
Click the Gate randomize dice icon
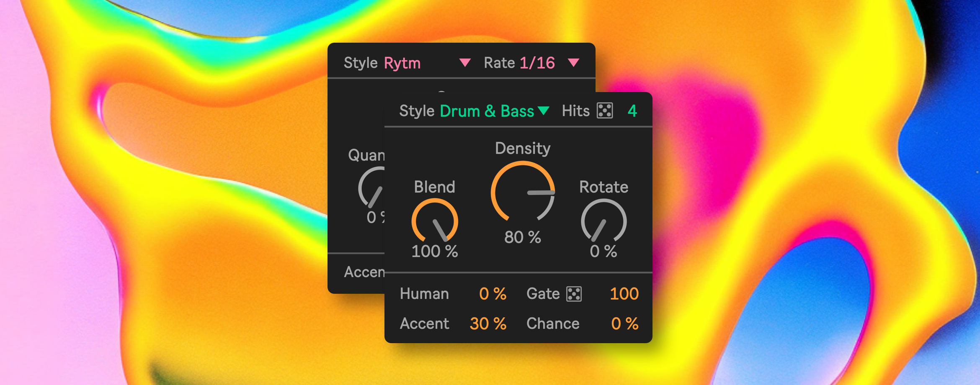574,294
